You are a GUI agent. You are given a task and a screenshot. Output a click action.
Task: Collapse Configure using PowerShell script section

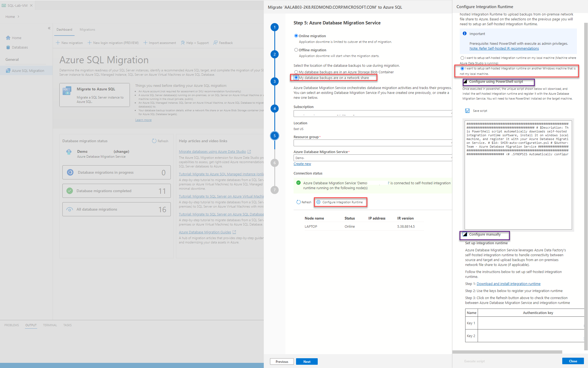coord(465,82)
